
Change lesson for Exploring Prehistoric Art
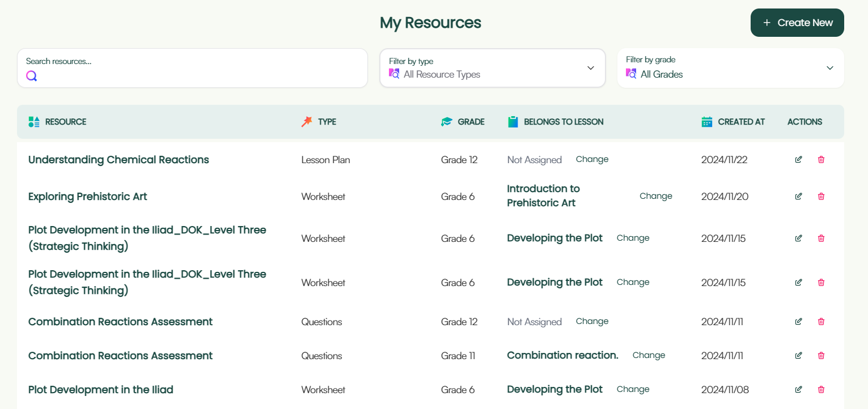coord(656,196)
